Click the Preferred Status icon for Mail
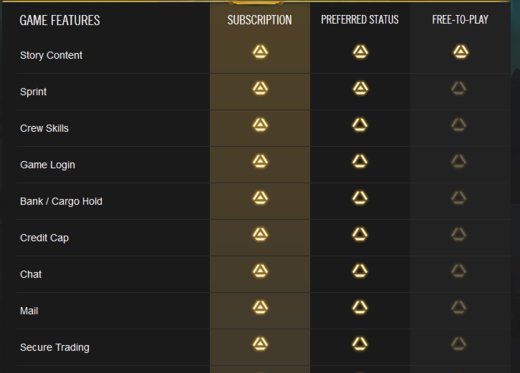520x373 pixels. tap(360, 307)
